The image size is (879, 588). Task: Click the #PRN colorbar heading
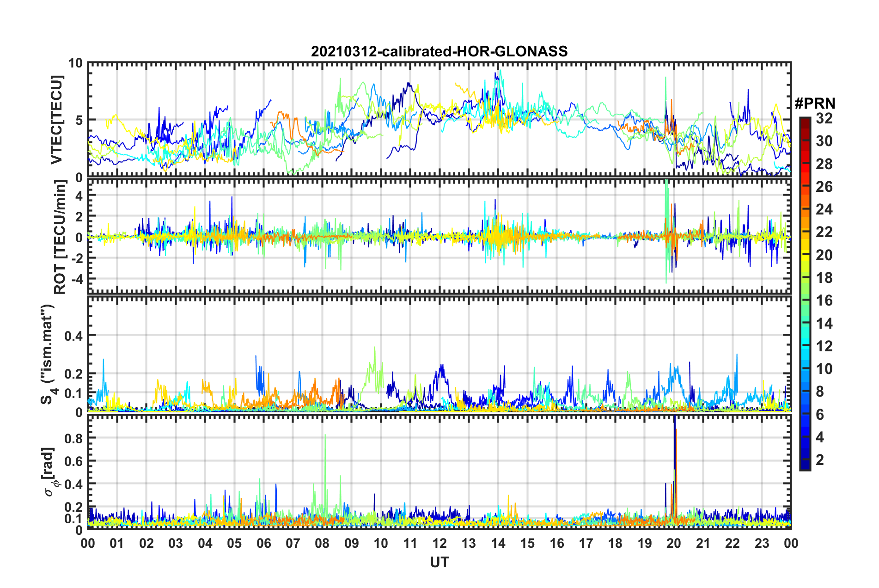click(815, 104)
